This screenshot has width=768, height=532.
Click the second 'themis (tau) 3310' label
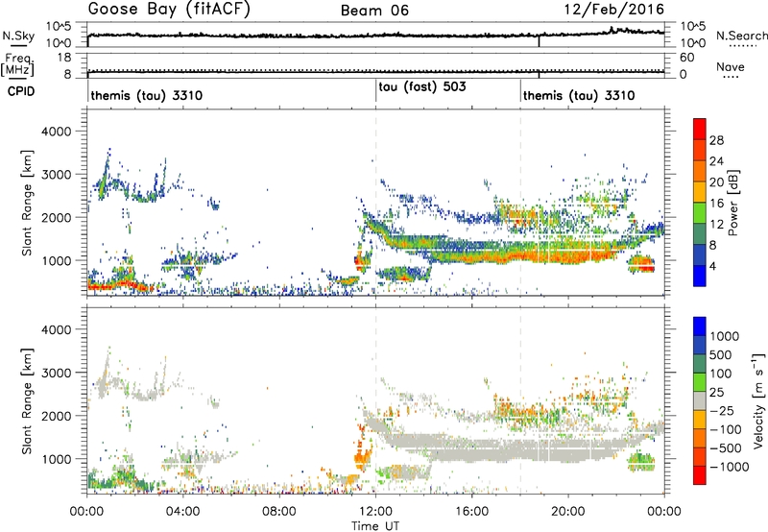coord(579,95)
